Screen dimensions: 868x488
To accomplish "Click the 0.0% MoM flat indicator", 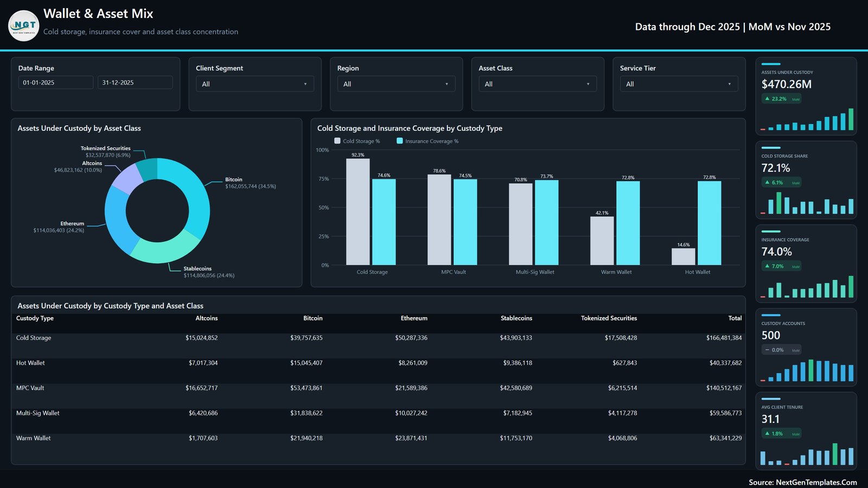I will pyautogui.click(x=781, y=350).
